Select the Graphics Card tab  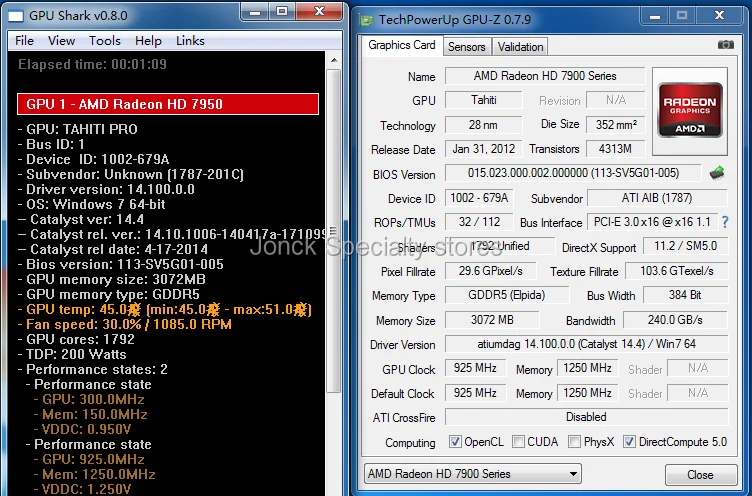pos(402,46)
